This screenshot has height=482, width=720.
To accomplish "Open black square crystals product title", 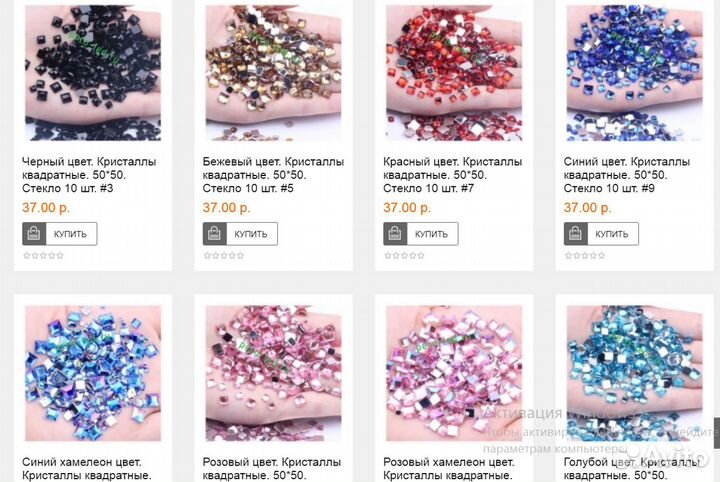I will [89, 175].
